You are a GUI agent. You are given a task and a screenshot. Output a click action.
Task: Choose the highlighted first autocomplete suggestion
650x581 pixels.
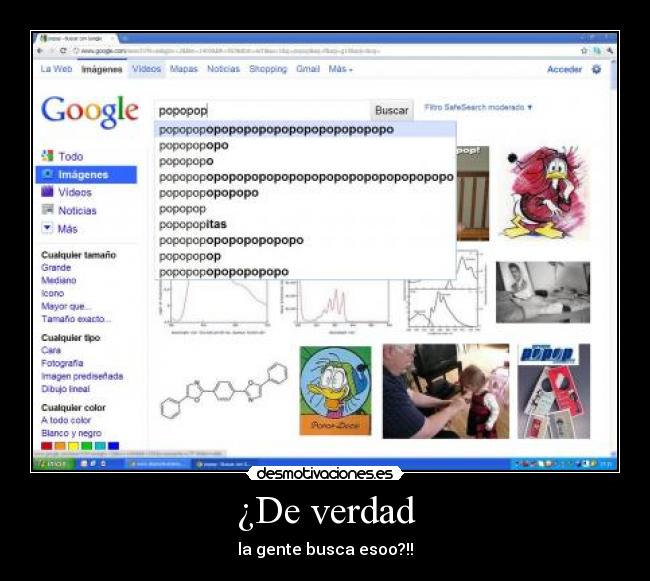(x=306, y=130)
